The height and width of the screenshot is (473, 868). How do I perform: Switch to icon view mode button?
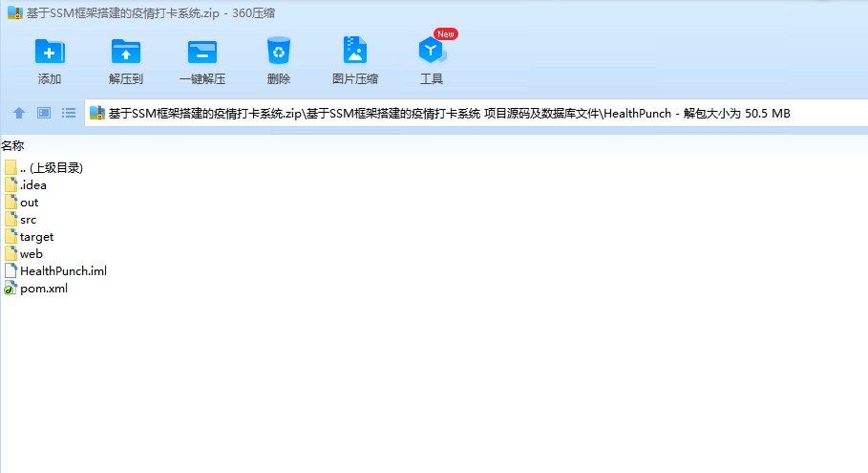(44, 113)
